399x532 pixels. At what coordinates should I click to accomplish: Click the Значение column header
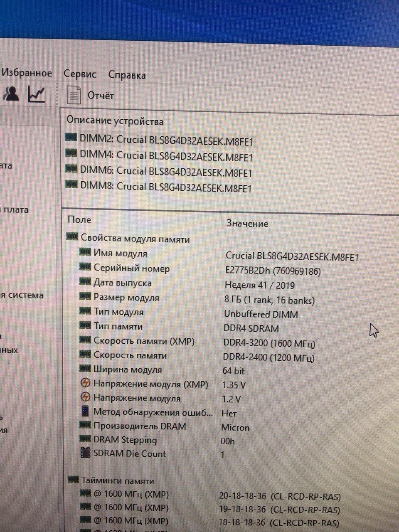pyautogui.click(x=247, y=224)
